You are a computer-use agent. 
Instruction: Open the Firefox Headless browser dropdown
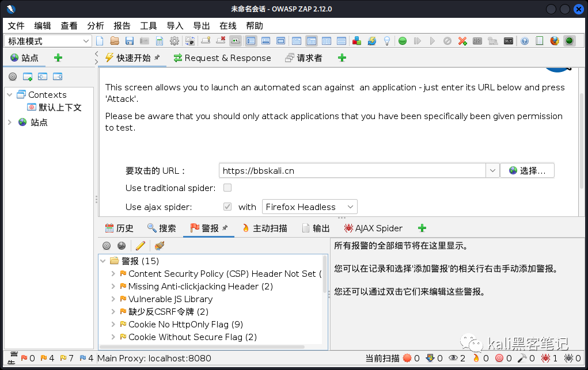coord(309,207)
